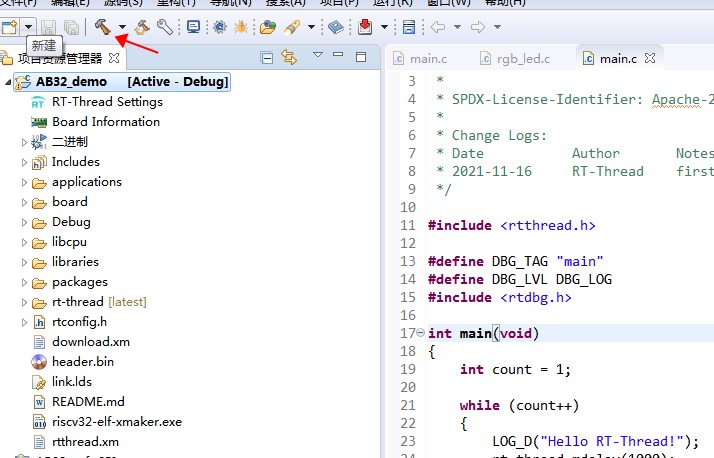Expand the board folder
714x458 pixels.
[24, 203]
